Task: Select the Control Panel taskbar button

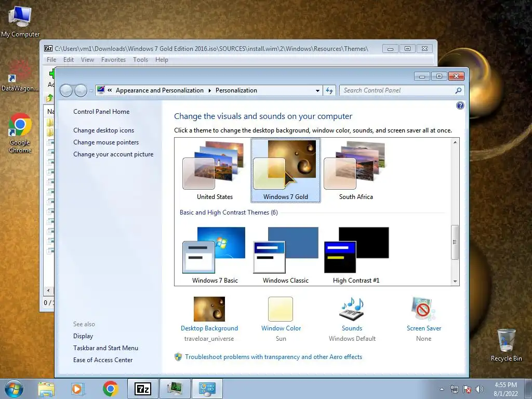Action: click(x=207, y=389)
